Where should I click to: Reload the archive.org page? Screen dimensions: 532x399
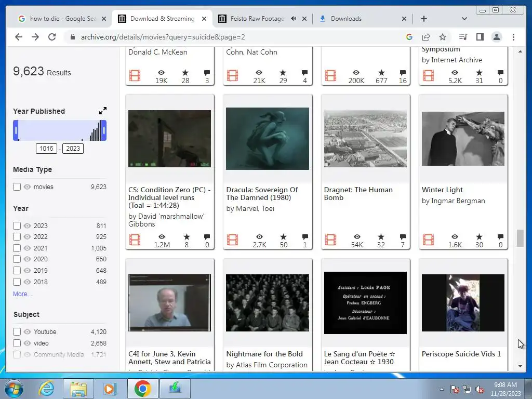52,37
